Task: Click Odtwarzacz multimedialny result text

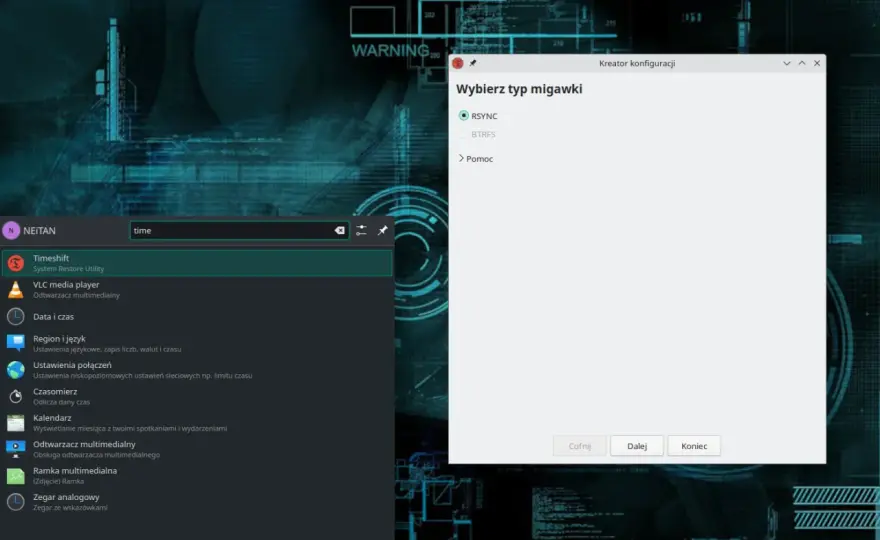Action: [84, 444]
